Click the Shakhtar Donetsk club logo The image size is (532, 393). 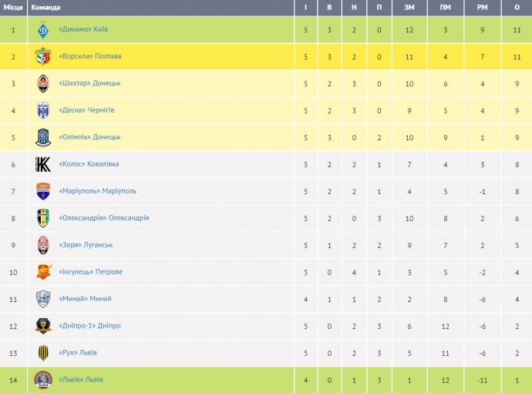[43, 83]
